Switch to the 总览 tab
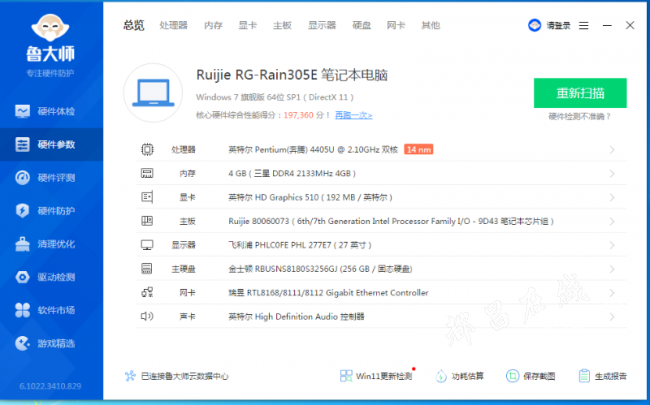Image resolution: width=650 pixels, height=405 pixels. [x=133, y=25]
